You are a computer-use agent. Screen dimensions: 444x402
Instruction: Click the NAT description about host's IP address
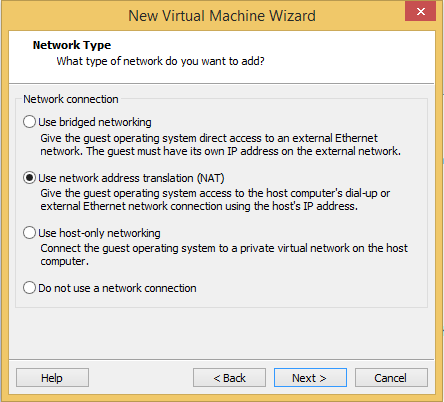click(x=215, y=200)
